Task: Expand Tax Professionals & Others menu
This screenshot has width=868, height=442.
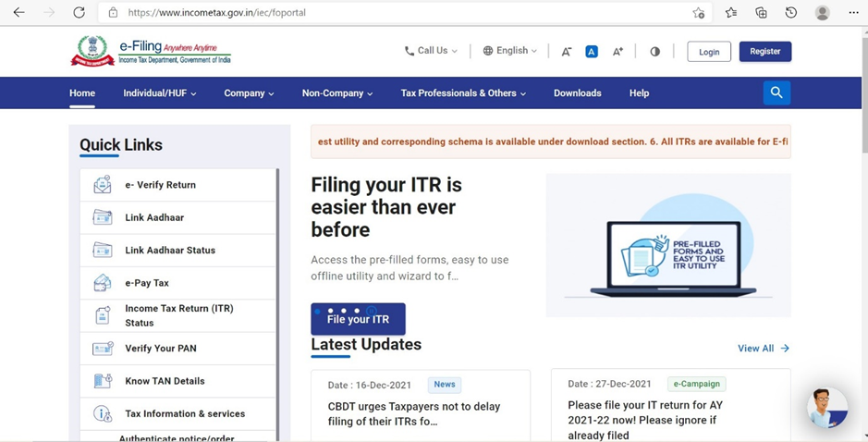Action: click(x=463, y=93)
